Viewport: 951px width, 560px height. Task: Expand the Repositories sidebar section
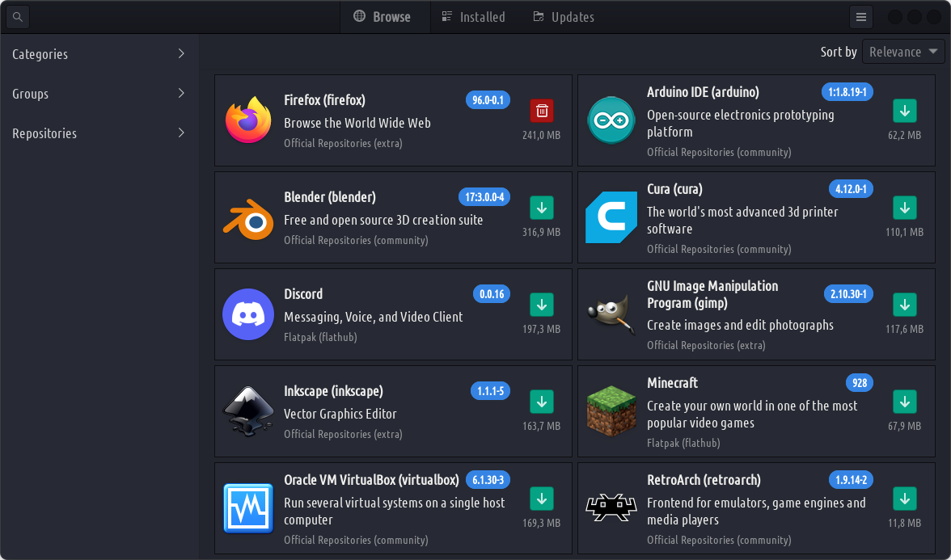(99, 133)
